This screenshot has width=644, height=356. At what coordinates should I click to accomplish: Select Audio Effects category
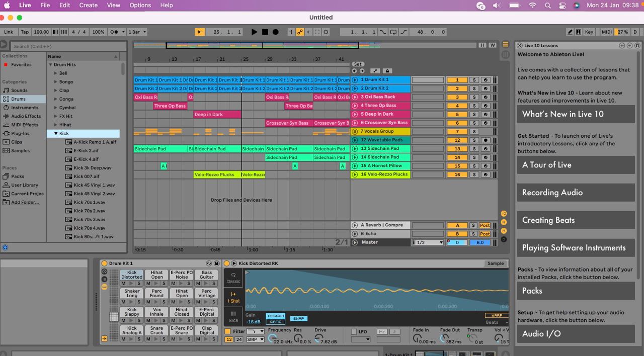click(26, 116)
